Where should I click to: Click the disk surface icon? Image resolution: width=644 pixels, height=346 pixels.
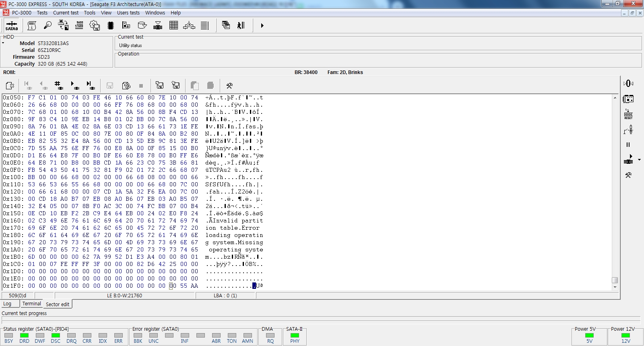142,25
